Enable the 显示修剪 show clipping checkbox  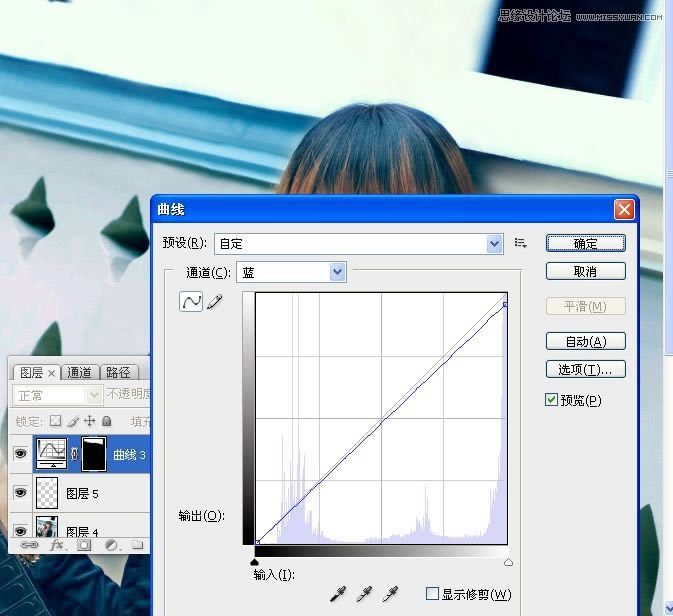(432, 594)
